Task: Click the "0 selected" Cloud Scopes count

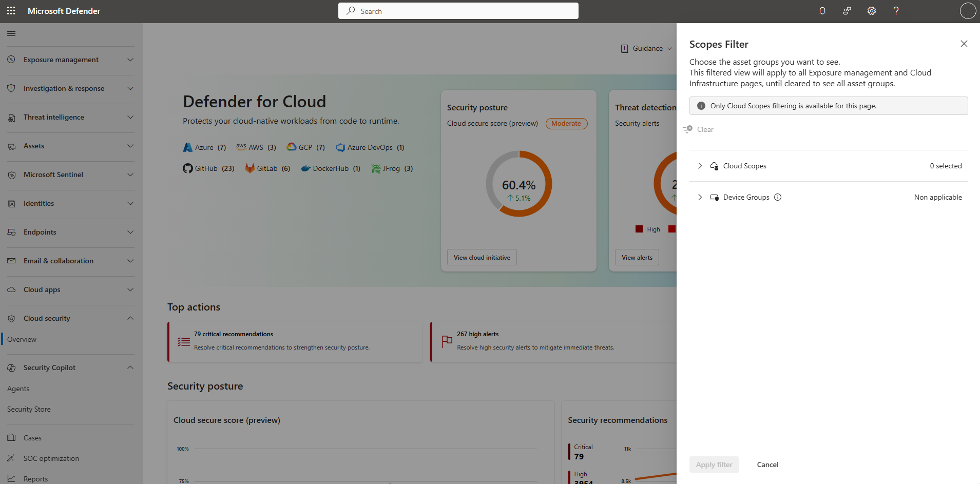Action: pyautogui.click(x=946, y=166)
